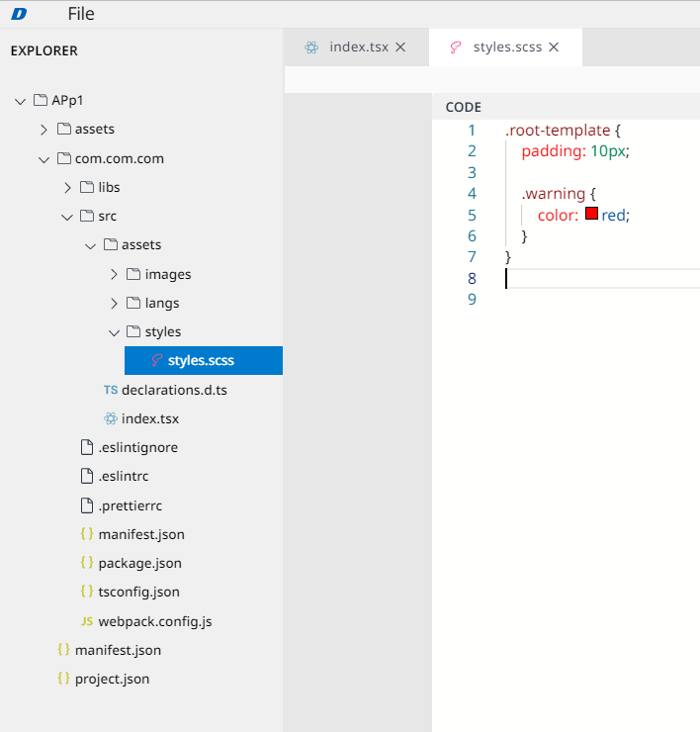The image size is (700, 732).
Task: Collapse the assets folder under src
Action: (x=91, y=245)
